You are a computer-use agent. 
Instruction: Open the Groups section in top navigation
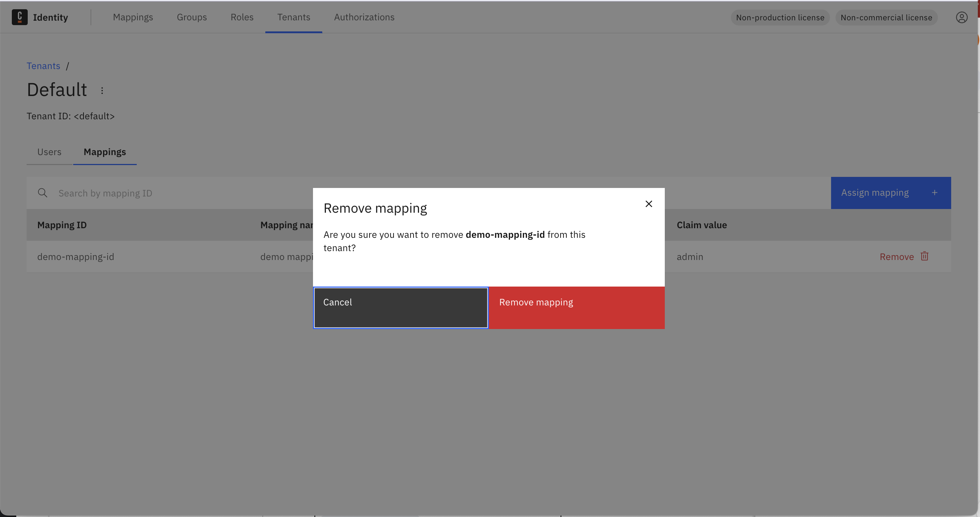[x=192, y=17]
